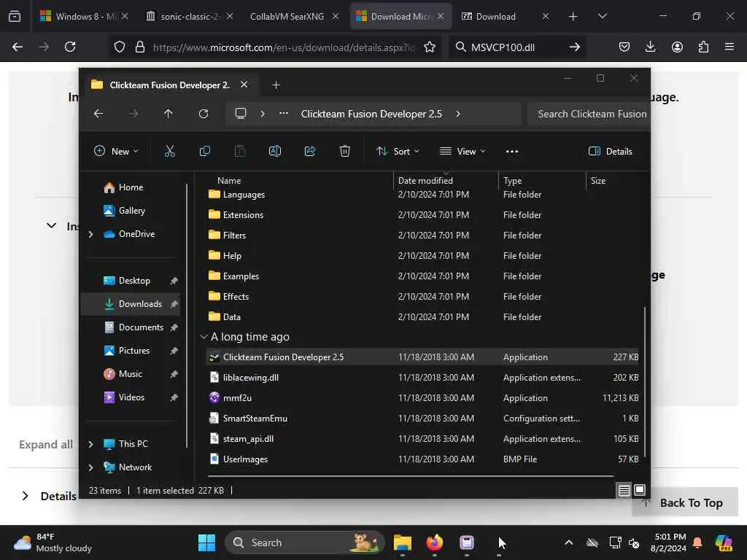List all Firefox tabs with the dropdown arrow
This screenshot has width=747, height=560.
pyautogui.click(x=602, y=16)
